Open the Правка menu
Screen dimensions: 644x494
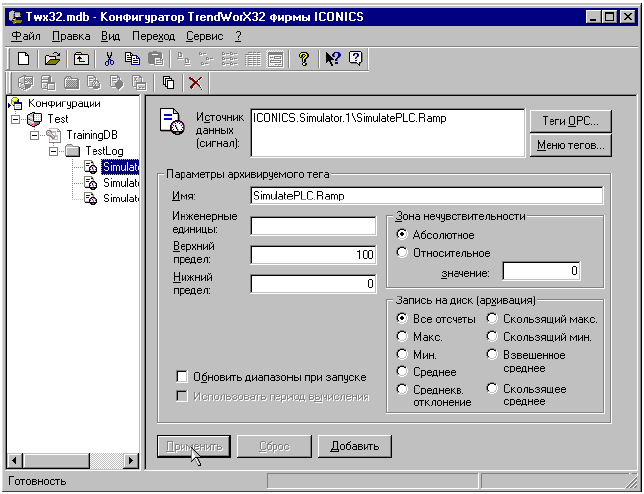click(x=71, y=36)
